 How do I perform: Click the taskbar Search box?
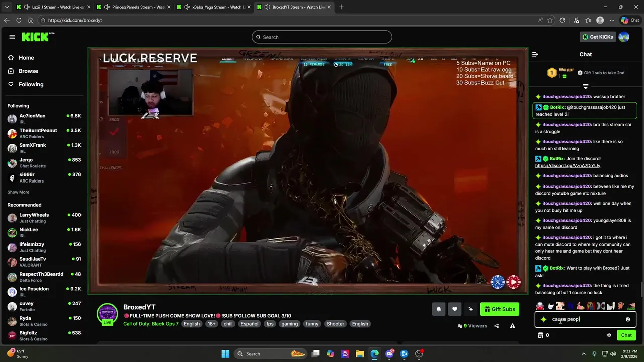click(271, 354)
